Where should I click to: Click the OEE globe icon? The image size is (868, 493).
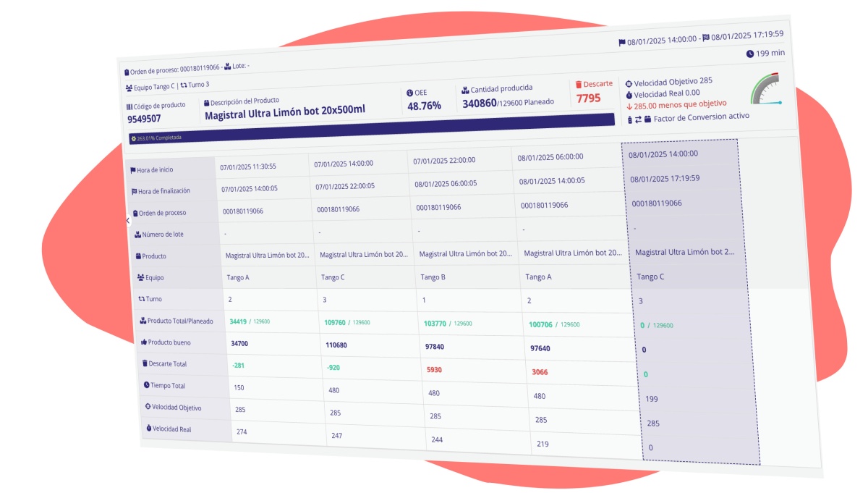pos(409,93)
